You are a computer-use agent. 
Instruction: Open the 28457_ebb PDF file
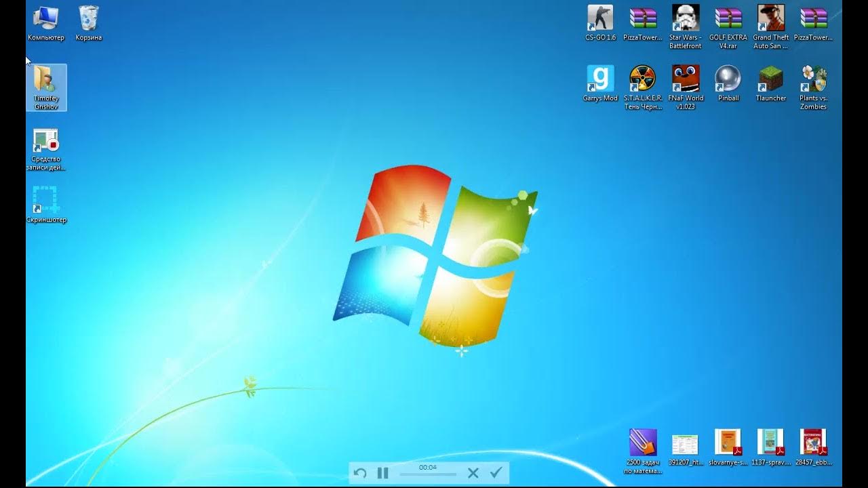[813, 447]
